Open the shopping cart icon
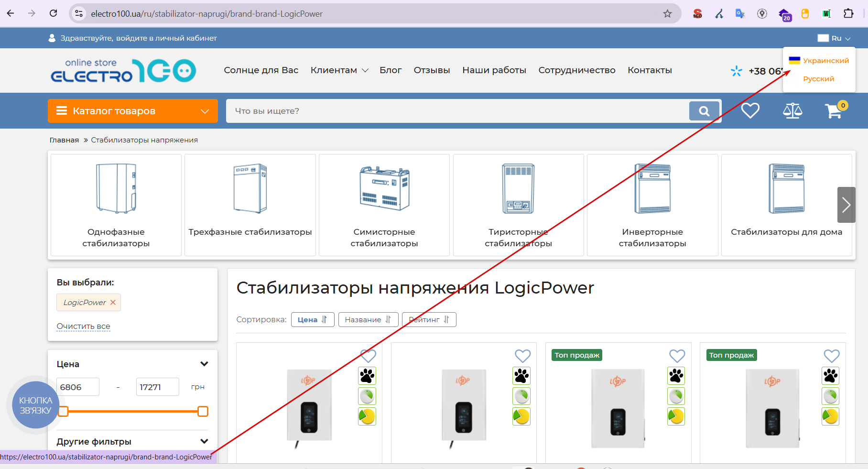The width and height of the screenshot is (868, 469). pos(835,110)
